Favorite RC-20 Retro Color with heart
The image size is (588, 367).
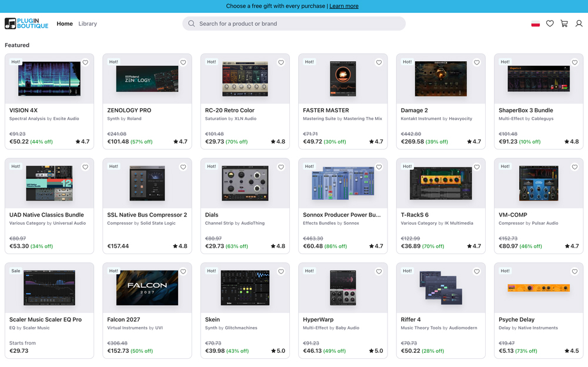pyautogui.click(x=281, y=62)
